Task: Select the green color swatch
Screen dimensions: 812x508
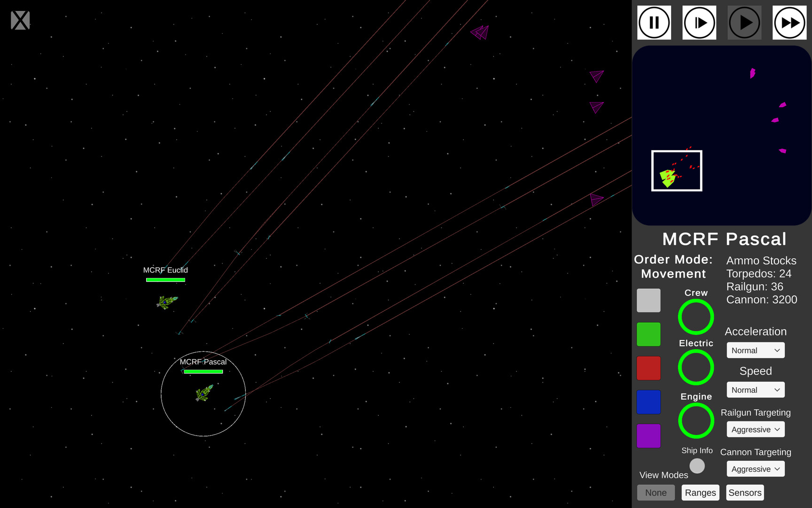Action: click(648, 334)
